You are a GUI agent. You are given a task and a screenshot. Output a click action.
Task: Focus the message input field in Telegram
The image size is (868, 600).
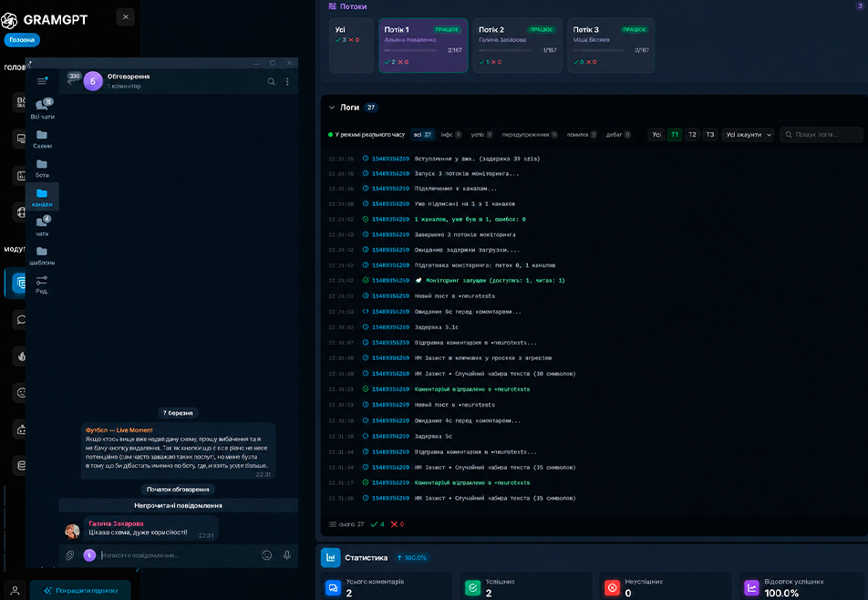177,555
